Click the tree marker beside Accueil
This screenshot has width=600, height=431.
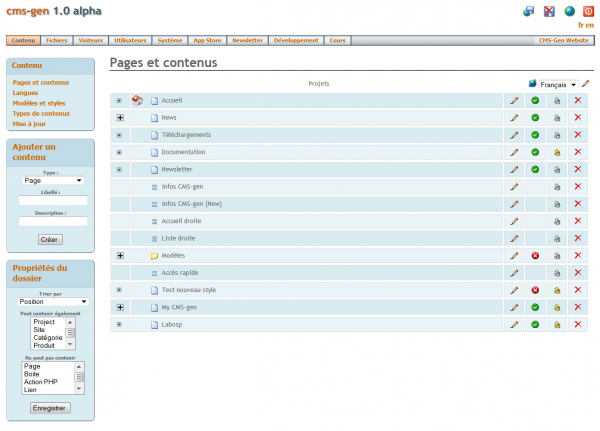pyautogui.click(x=119, y=101)
